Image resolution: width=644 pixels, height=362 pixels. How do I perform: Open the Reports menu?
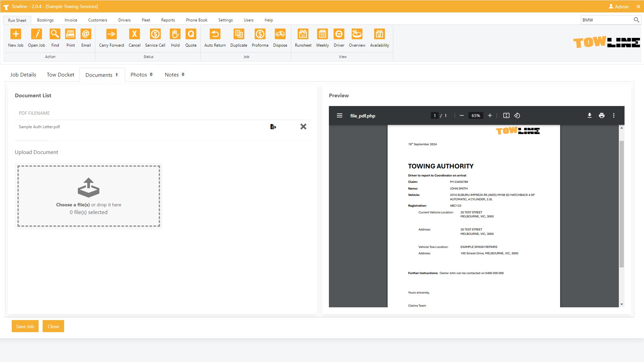pos(168,20)
